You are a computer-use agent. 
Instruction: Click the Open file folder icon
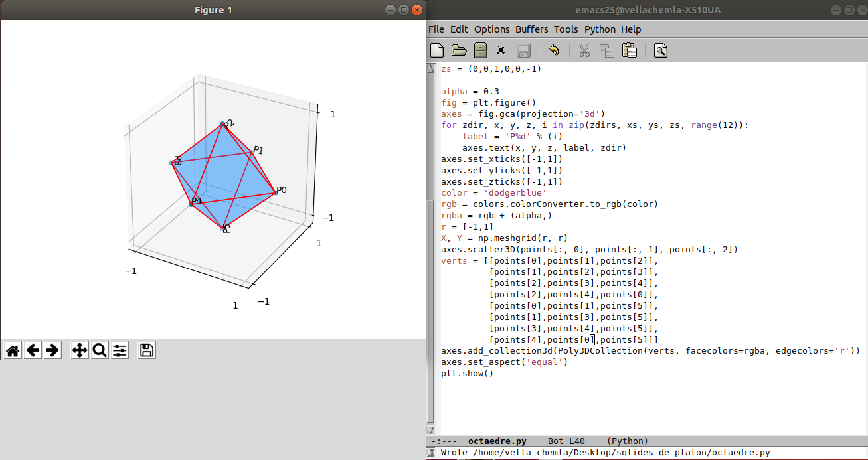[459, 50]
